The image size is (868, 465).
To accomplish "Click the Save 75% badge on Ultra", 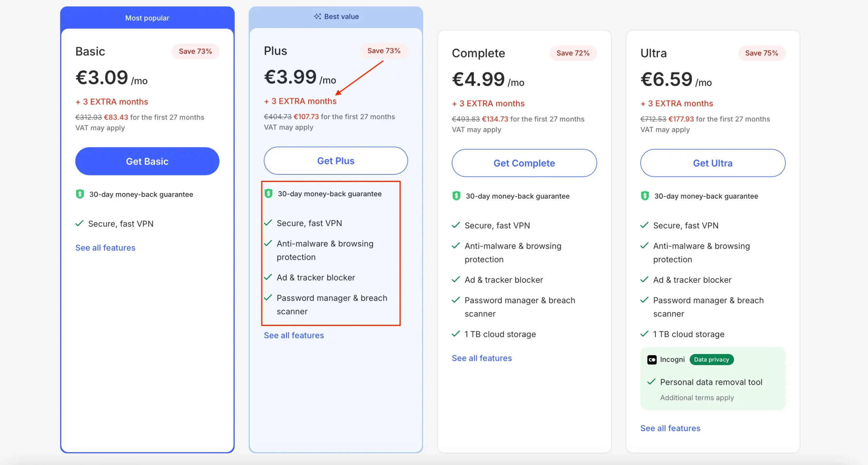I will [x=761, y=53].
